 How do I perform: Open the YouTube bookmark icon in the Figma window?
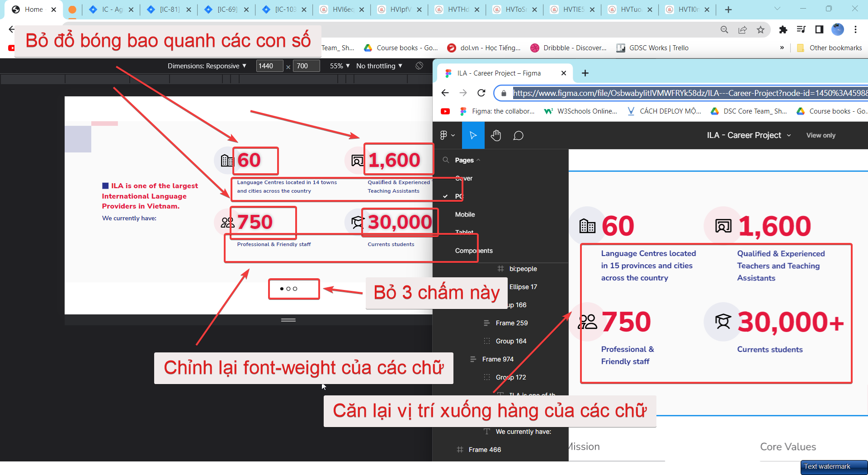(445, 111)
